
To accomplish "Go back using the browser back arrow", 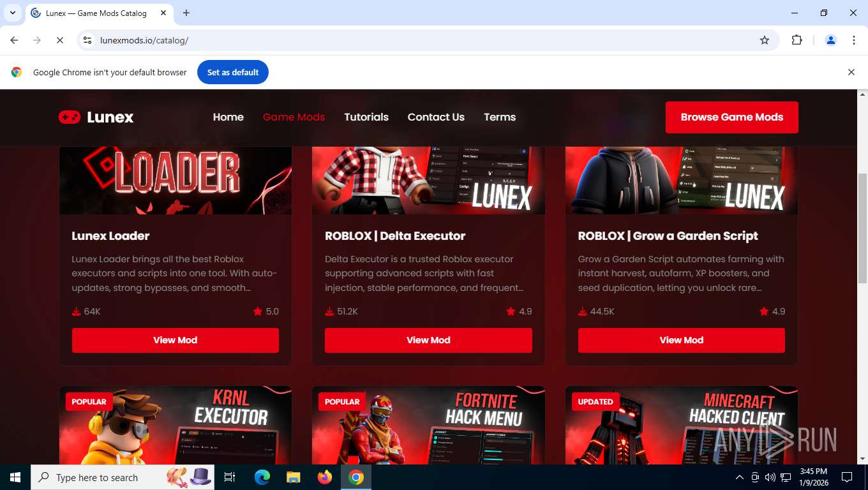I will (x=14, y=40).
